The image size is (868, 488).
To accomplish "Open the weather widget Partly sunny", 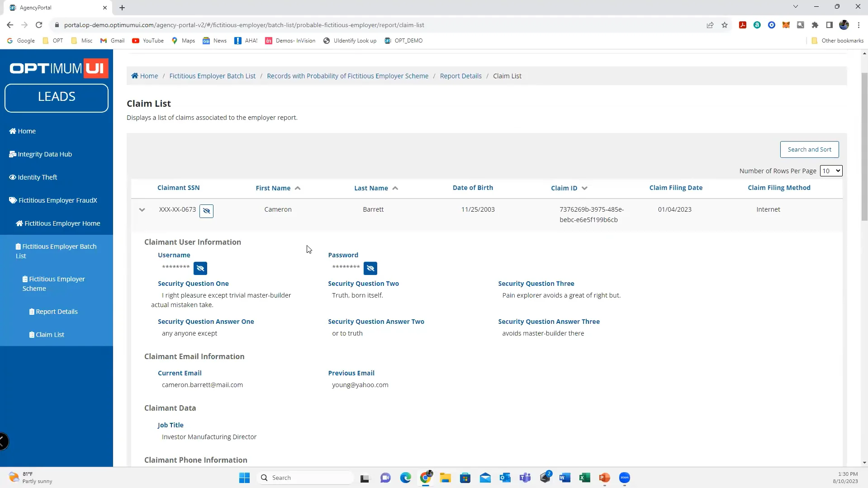I will [31, 478].
